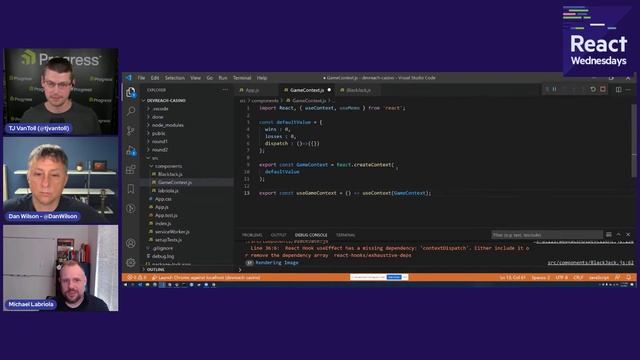This screenshot has width=640, height=360.
Task: Open BlackJack.js in the explorer tree
Action: [x=186, y=174]
